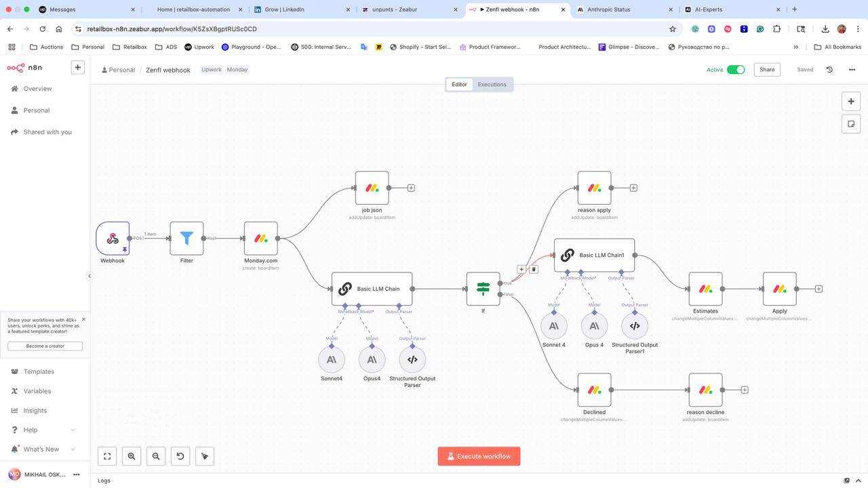This screenshot has height=488, width=868.
Task: Select the Monday.com node
Action: [260, 238]
